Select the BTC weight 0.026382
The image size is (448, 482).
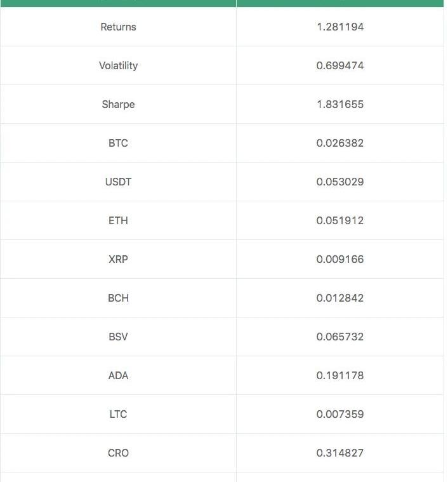(339, 143)
